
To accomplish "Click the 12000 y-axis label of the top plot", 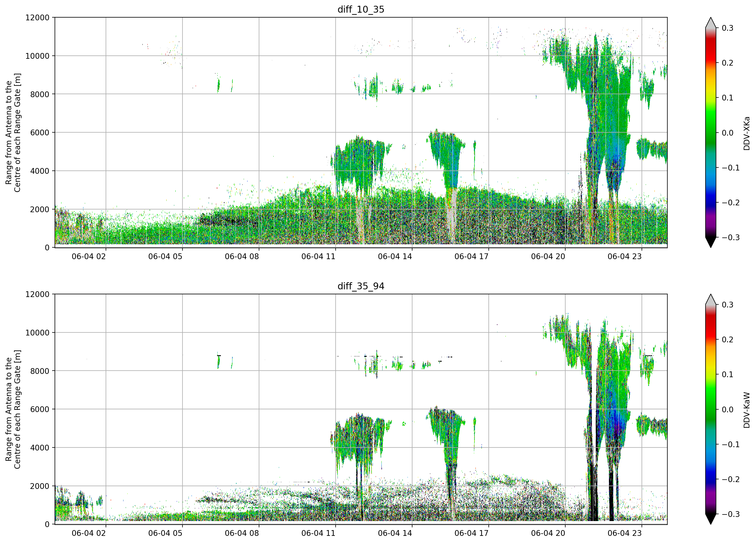I will coord(37,17).
